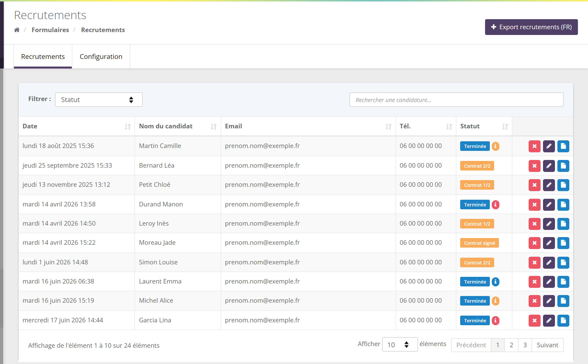Viewport: 588px width, 364px height.
Task: Click the Contrat 1/2 badge for Petit Chloé
Action: [x=477, y=185]
